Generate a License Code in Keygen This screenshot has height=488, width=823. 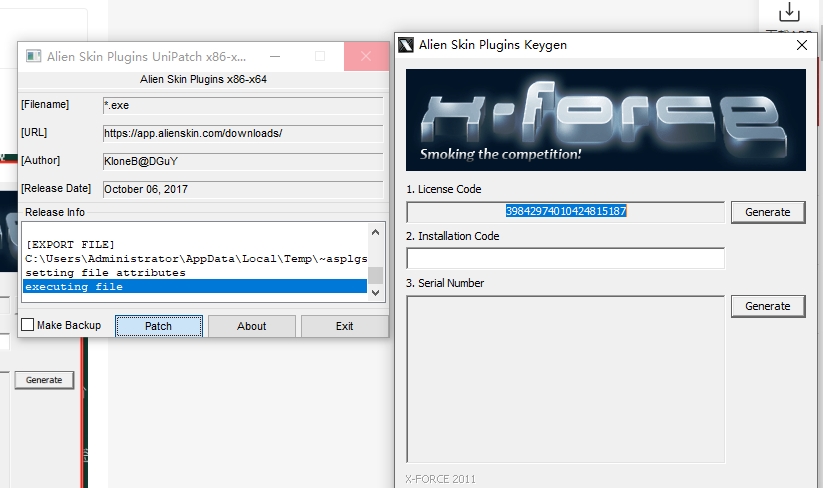click(768, 212)
